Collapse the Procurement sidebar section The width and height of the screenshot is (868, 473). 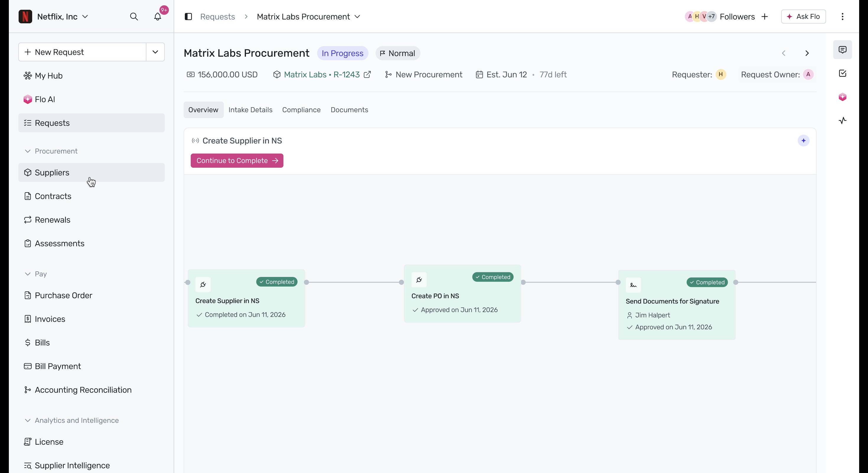[28, 151]
